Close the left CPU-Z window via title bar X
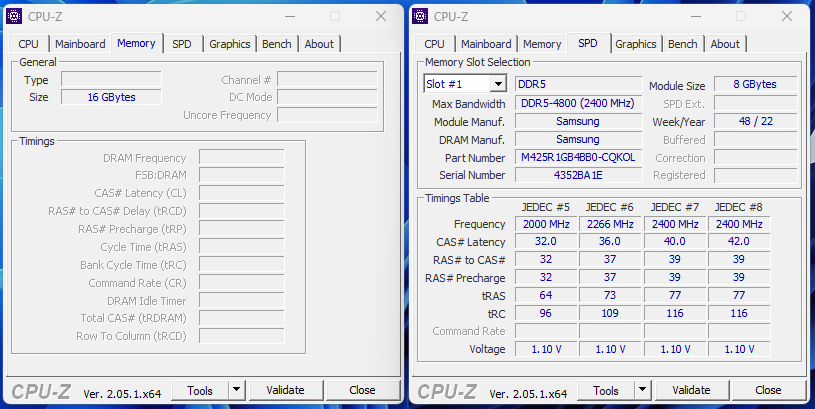This screenshot has height=409, width=815. pyautogui.click(x=381, y=16)
